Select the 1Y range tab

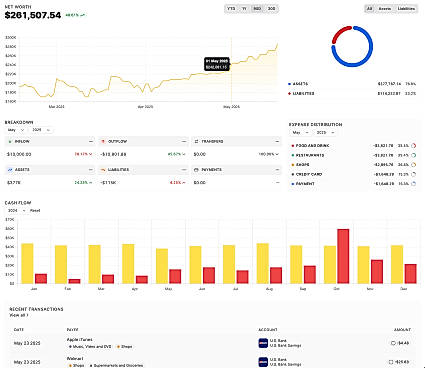(244, 9)
